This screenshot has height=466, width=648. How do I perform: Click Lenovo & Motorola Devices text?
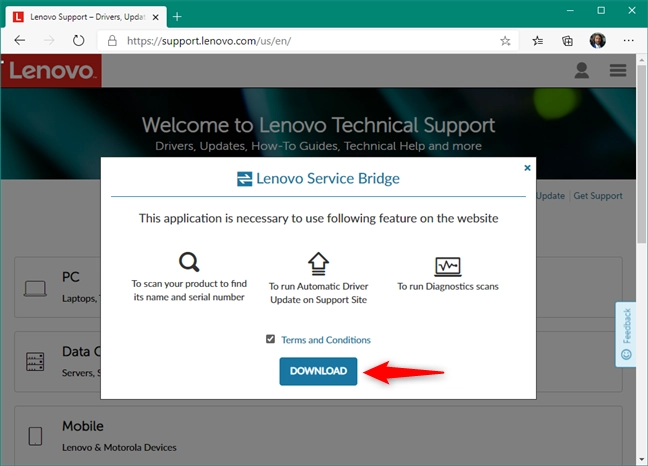[119, 447]
